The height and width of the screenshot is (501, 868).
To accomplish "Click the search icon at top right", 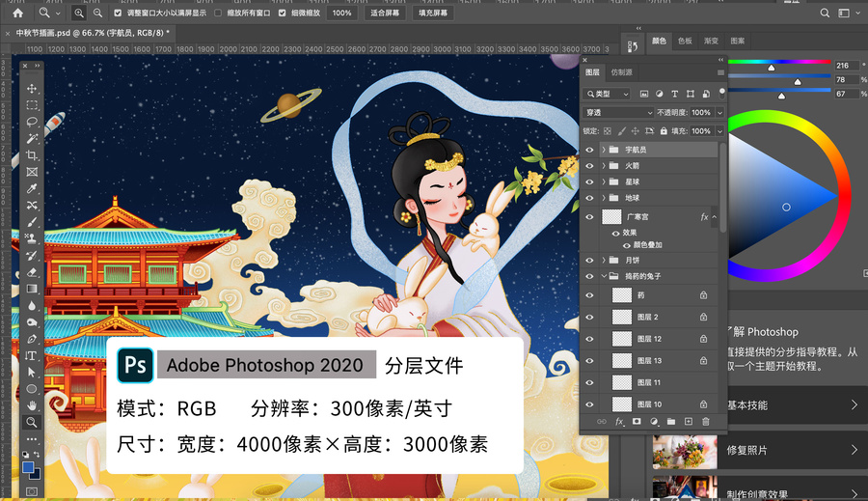I will pos(825,13).
